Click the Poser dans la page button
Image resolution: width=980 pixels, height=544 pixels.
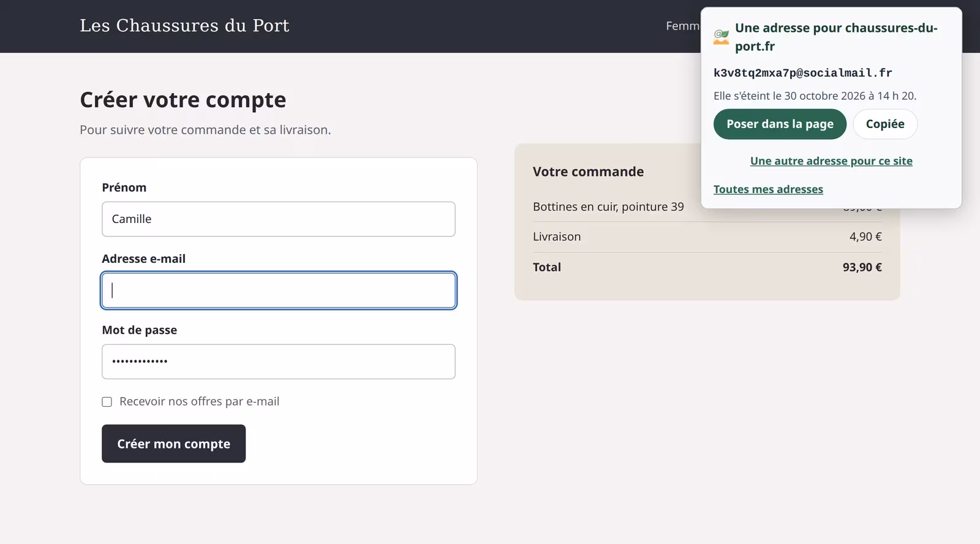(780, 124)
